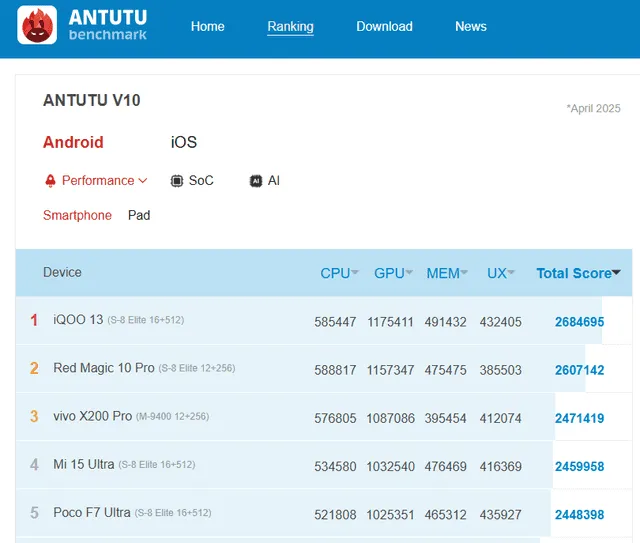This screenshot has height=543, width=640.
Task: Sort by UX column arrow
Action: coord(511,272)
